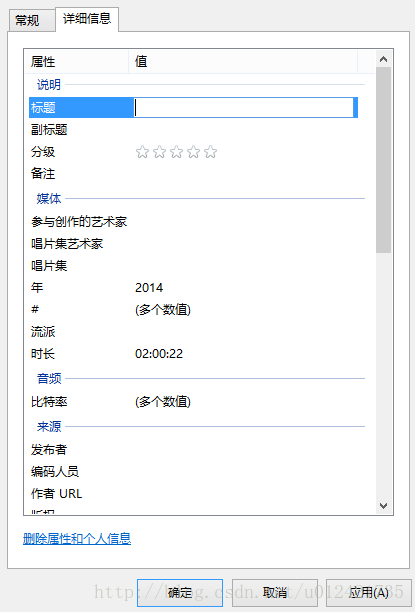The height and width of the screenshot is (612, 415).
Task: Set rating to the third star
Action: coord(176,152)
